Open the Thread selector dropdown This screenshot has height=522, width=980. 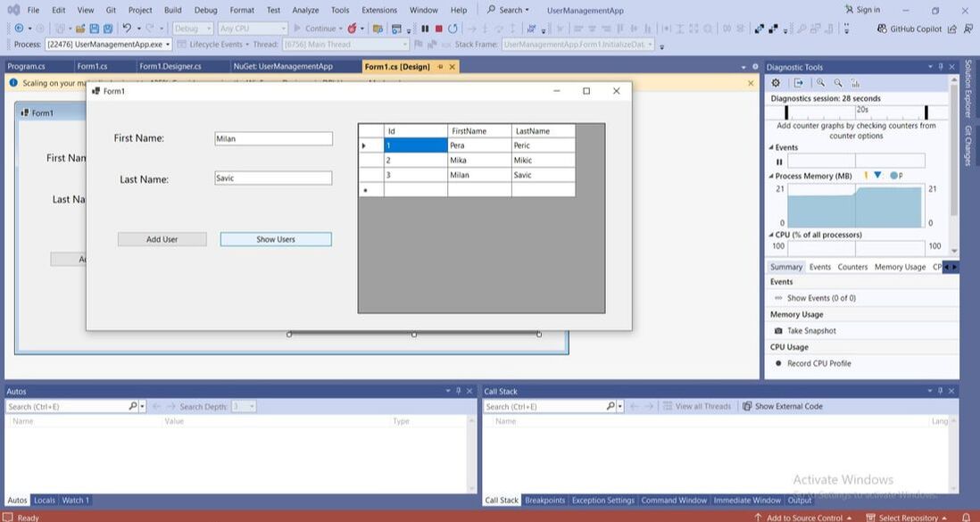coord(345,45)
